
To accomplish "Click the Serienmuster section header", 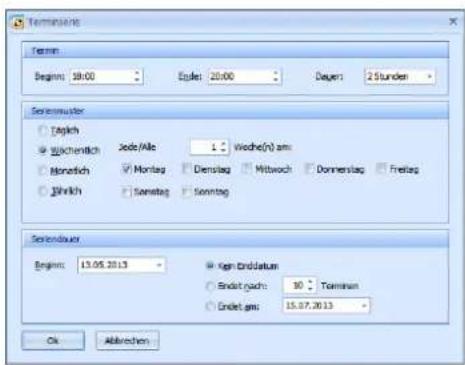I will (x=235, y=111).
